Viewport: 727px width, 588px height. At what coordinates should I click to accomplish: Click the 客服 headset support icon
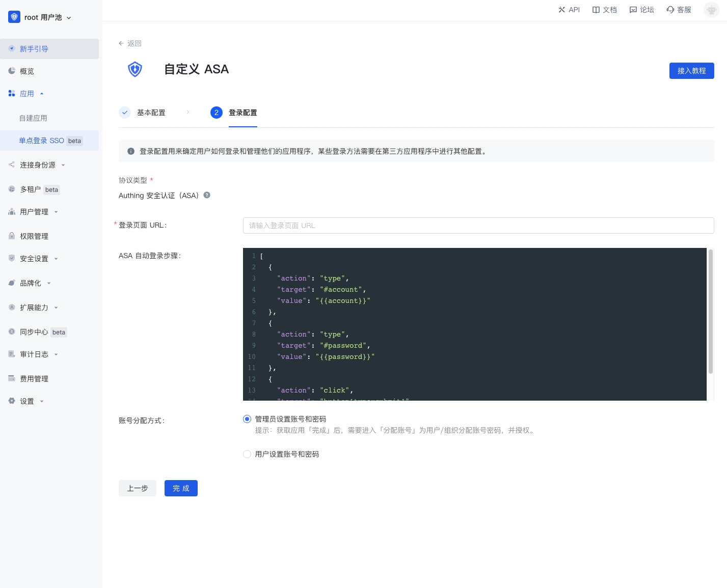(670, 10)
